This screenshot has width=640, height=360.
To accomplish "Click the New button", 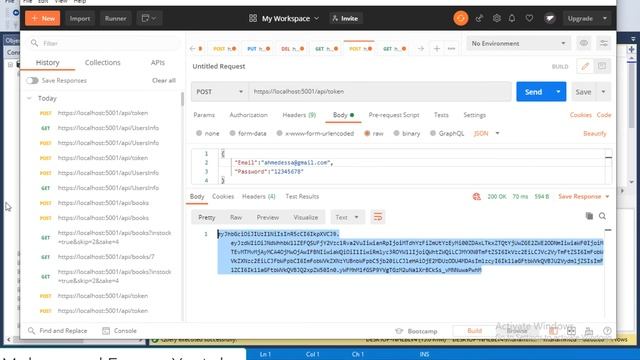I will (x=43, y=18).
